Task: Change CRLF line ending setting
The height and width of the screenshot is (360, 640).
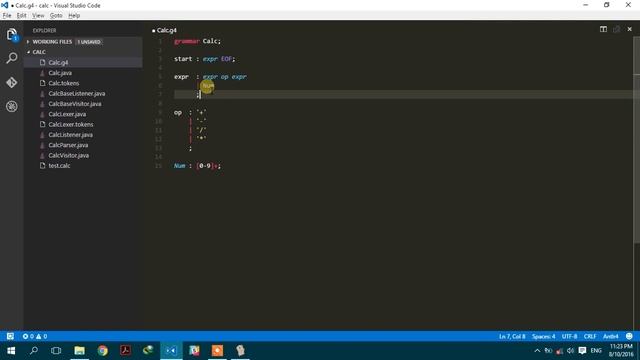Action: (590, 336)
